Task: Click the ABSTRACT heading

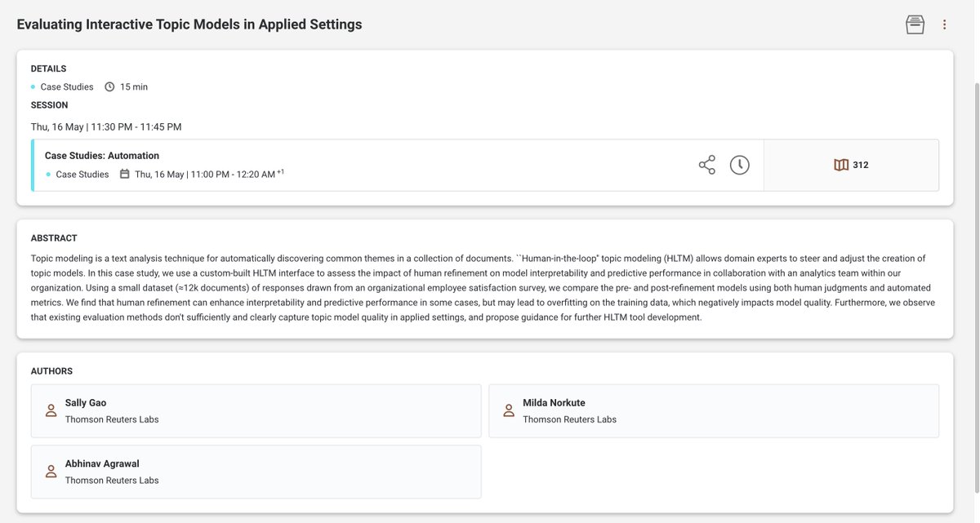Action: point(54,238)
